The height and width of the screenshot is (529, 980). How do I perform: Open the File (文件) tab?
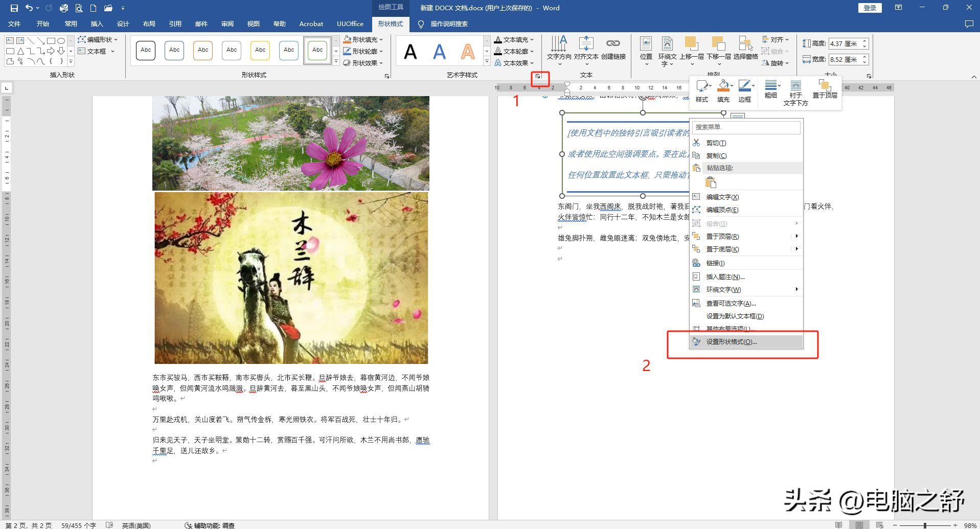(14, 24)
